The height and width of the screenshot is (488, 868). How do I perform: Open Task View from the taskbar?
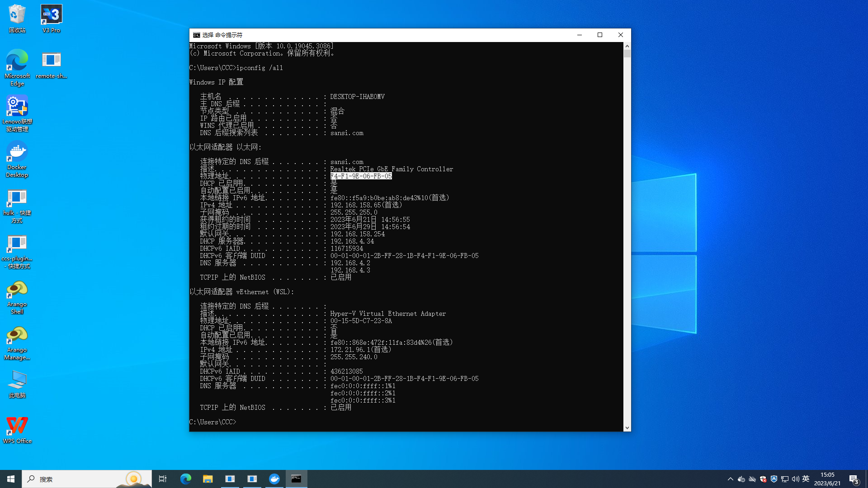[x=163, y=479]
